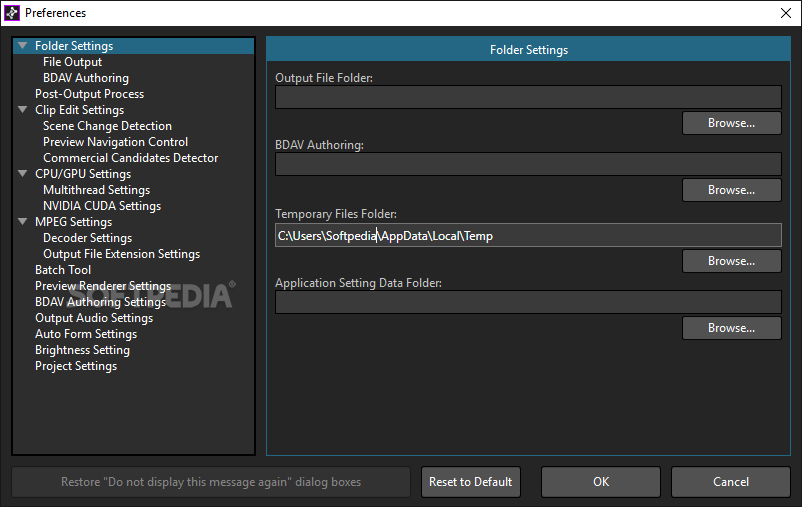Open Multithread Settings

click(x=97, y=190)
